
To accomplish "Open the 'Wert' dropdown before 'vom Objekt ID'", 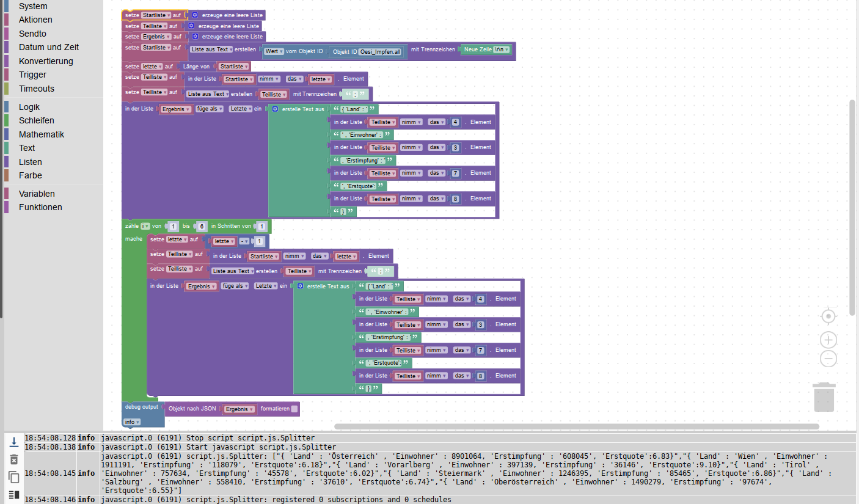I will 274,51.
